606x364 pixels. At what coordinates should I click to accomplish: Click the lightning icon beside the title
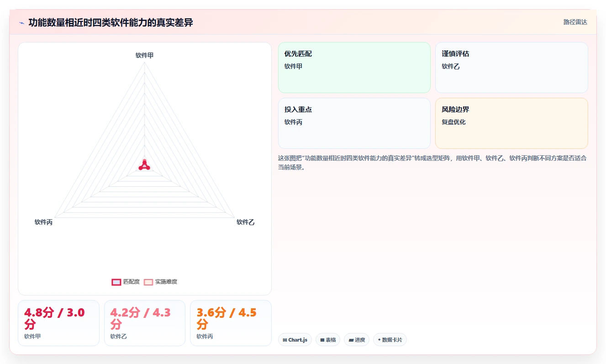pyautogui.click(x=21, y=23)
